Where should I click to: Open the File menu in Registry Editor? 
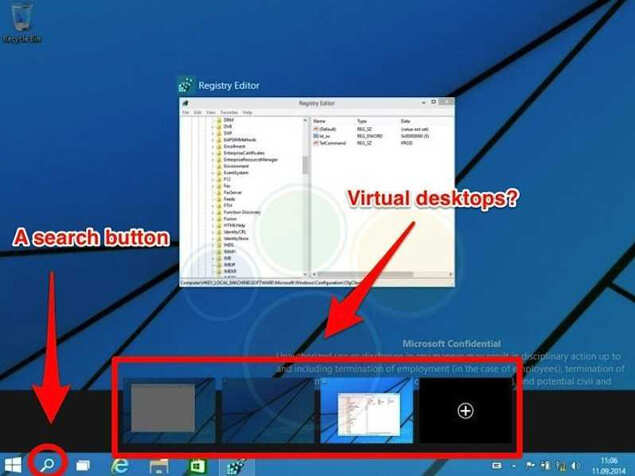click(185, 112)
